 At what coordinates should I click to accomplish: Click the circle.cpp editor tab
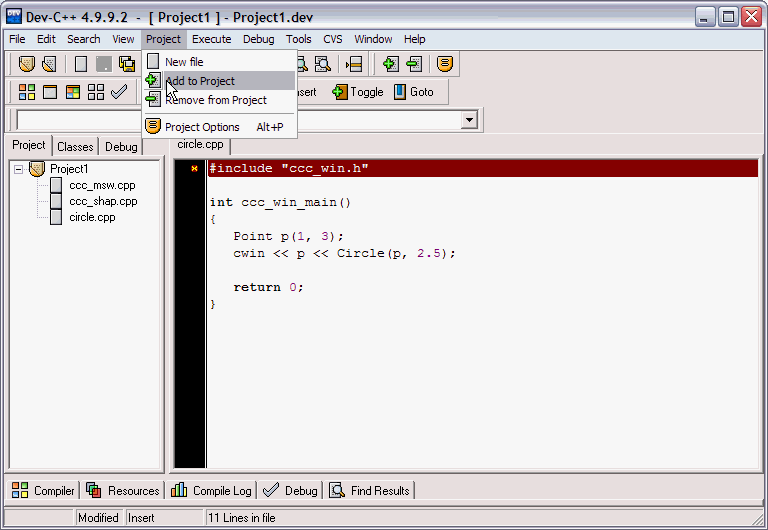(x=200, y=144)
